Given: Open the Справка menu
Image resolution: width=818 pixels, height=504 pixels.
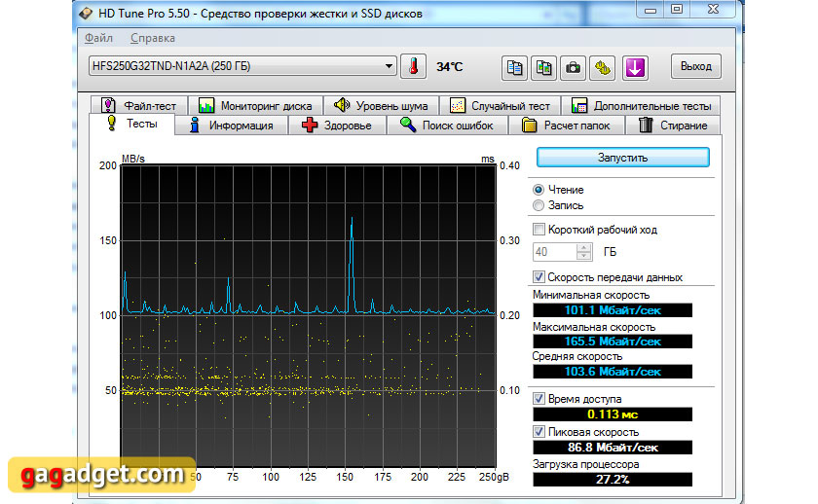Looking at the screenshot, I should (x=153, y=38).
